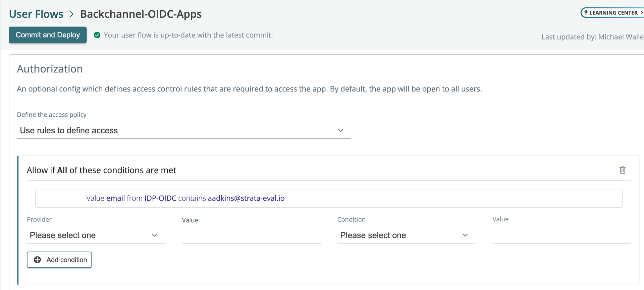644x290 pixels.
Task: Go back to User Flows breadcrumb
Action: [x=36, y=14]
